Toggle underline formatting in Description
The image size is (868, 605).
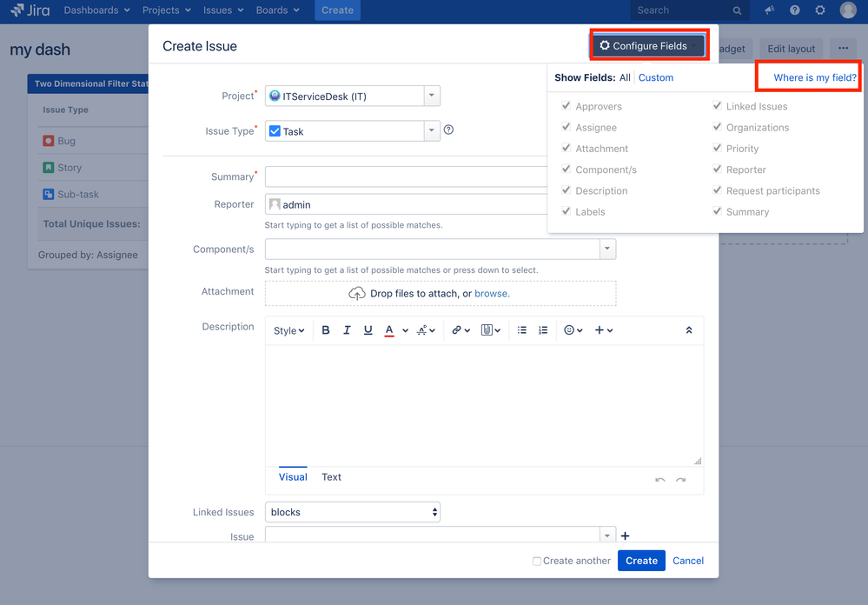(x=368, y=330)
